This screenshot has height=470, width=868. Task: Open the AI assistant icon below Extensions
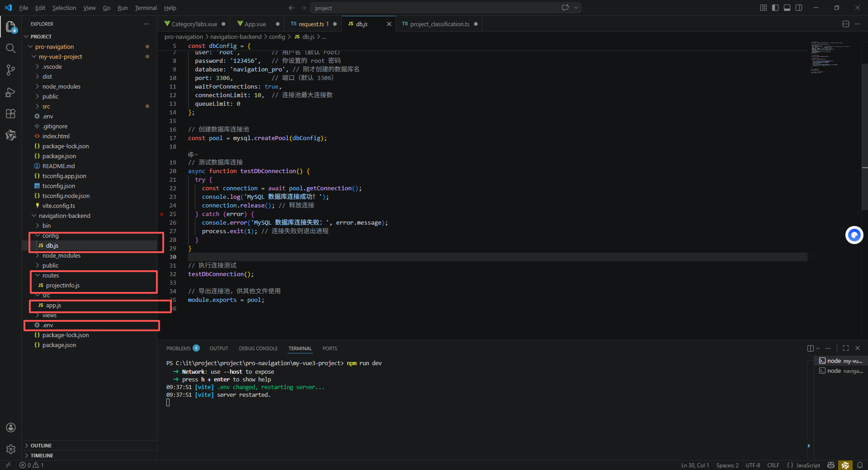(x=11, y=135)
